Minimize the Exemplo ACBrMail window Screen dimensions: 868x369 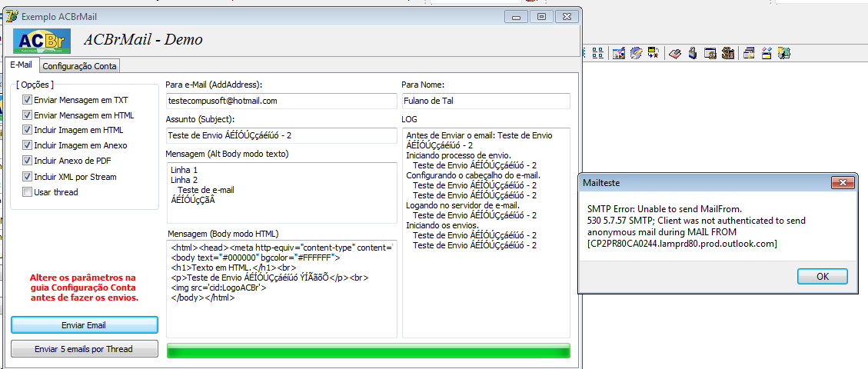click(516, 17)
